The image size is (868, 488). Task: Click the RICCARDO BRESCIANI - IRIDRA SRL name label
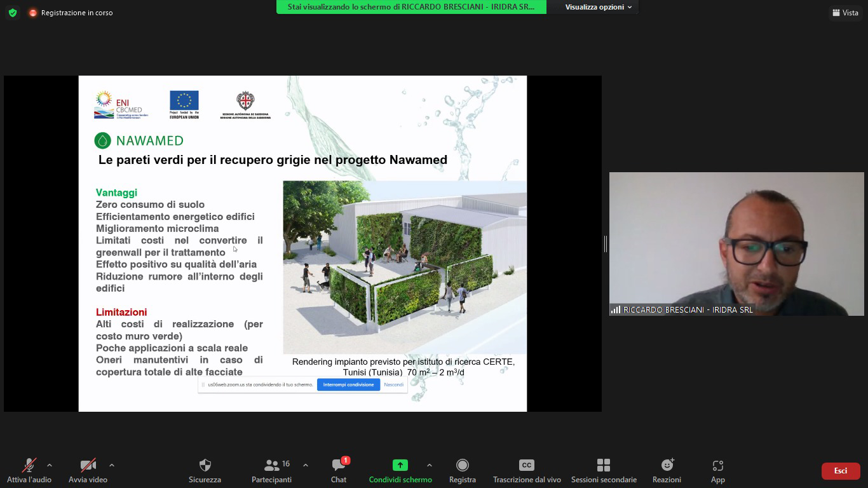pyautogui.click(x=688, y=309)
